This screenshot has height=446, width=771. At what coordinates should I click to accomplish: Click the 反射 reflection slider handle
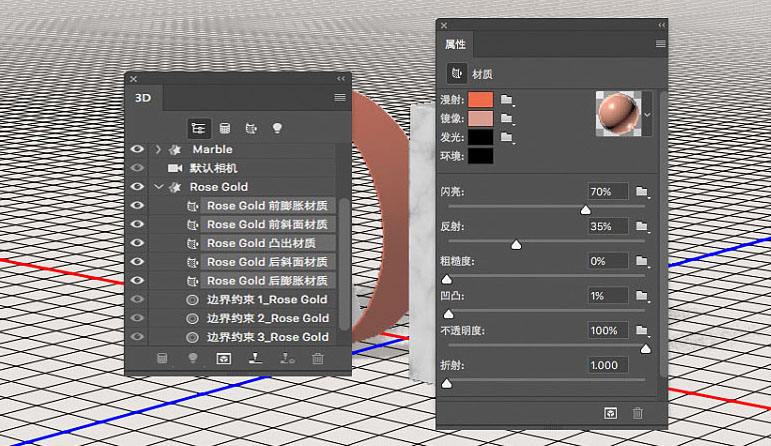pos(516,244)
